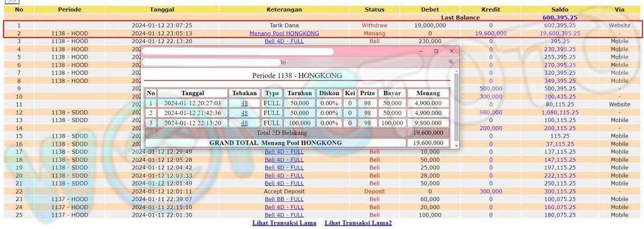Click Tebakan 48 link in popup row 2
The image size is (644, 229).
point(244,113)
